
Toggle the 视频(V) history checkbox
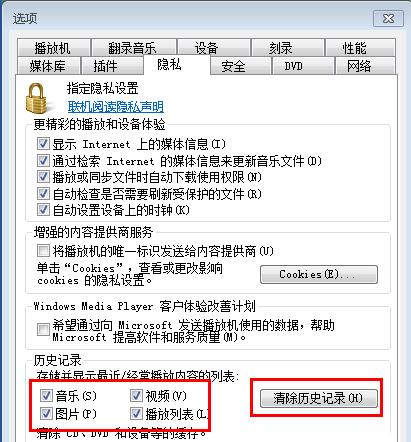[x=136, y=396]
